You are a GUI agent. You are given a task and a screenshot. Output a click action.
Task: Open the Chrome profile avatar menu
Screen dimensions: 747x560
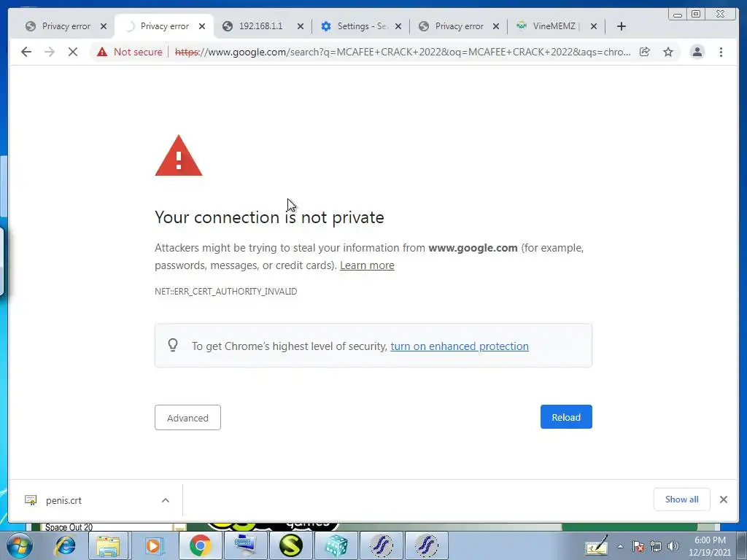(697, 52)
